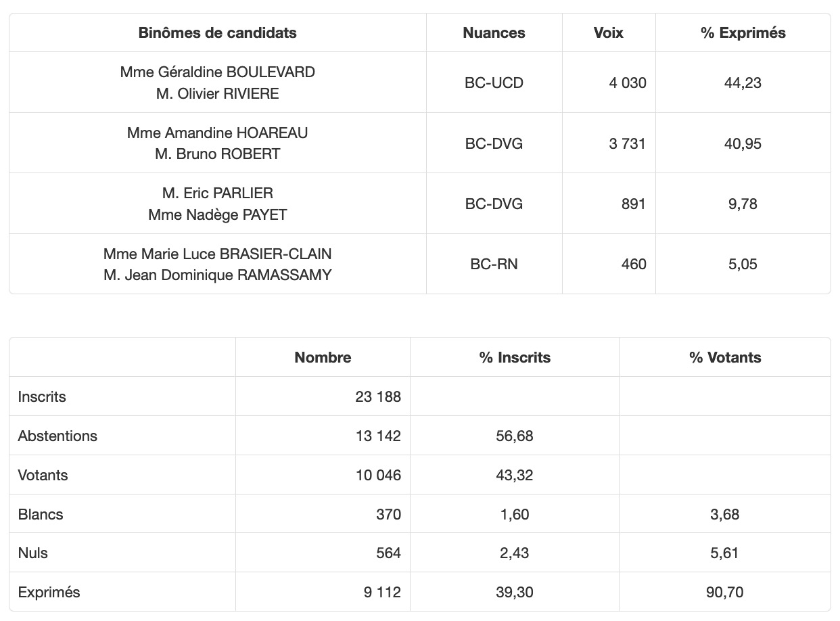Viewport: 840px width, 621px height.
Task: Click the "Binômes de candidats" column header
Action: pyautogui.click(x=217, y=32)
